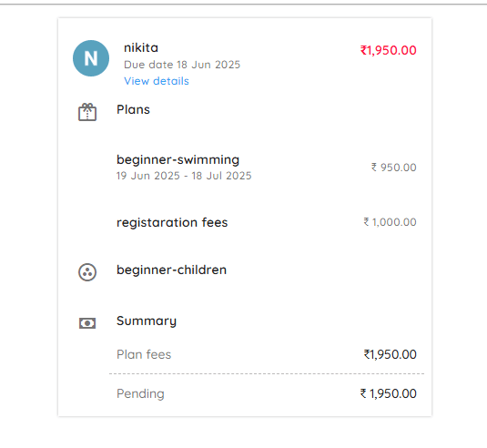Viewport: 487px width, 448px height.
Task: Click the beginner-children batch icon
Action: (87, 272)
